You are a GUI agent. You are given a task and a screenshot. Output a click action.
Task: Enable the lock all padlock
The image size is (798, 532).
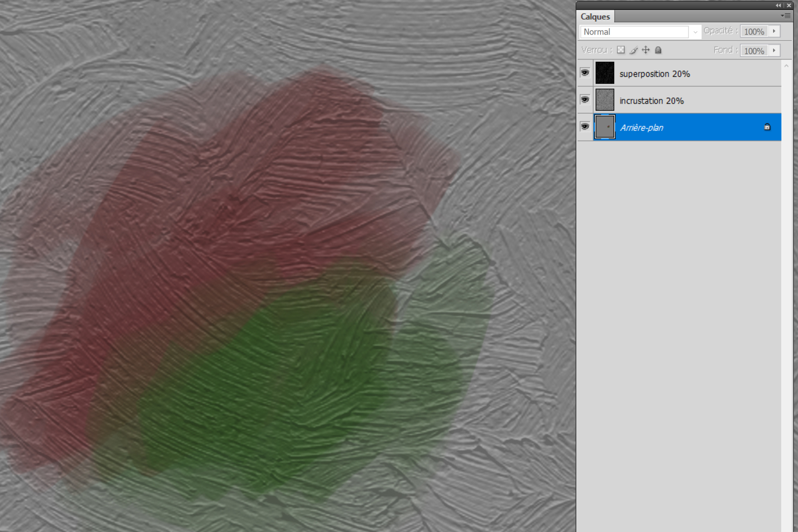(658, 50)
